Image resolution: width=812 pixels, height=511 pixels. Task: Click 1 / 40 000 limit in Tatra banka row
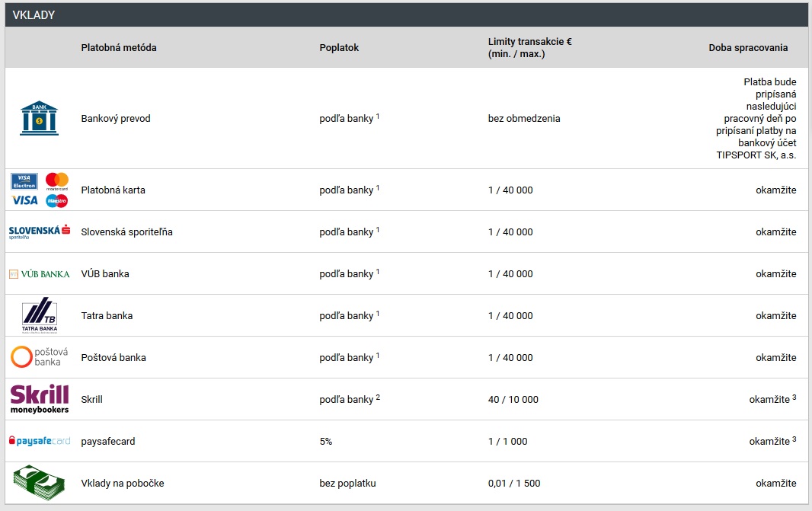(x=510, y=316)
